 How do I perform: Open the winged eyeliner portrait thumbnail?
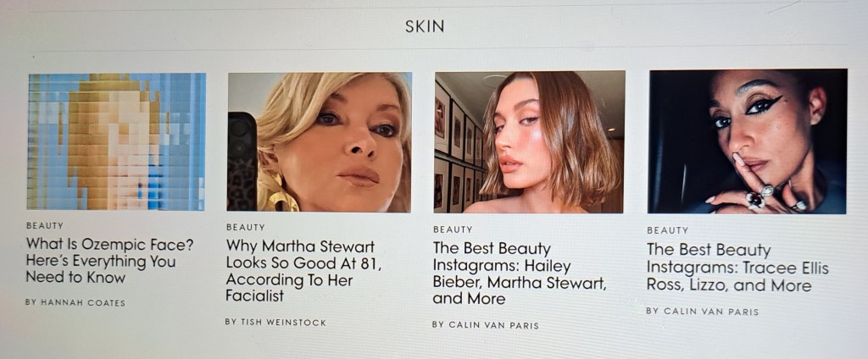748,141
